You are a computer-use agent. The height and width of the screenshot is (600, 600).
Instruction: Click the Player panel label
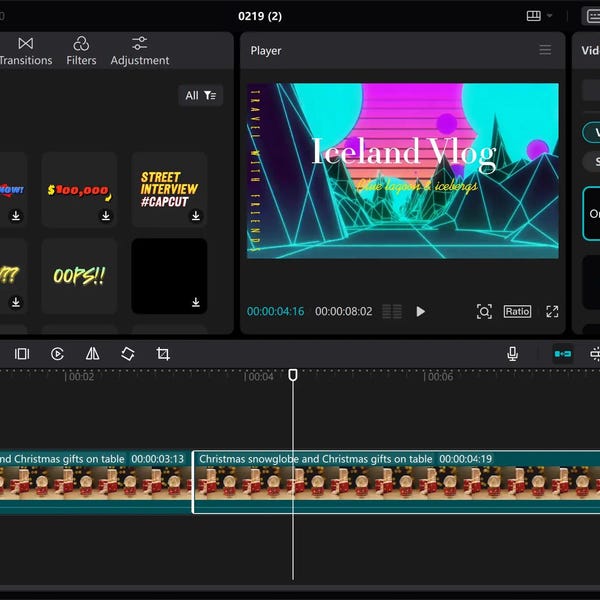coord(266,51)
